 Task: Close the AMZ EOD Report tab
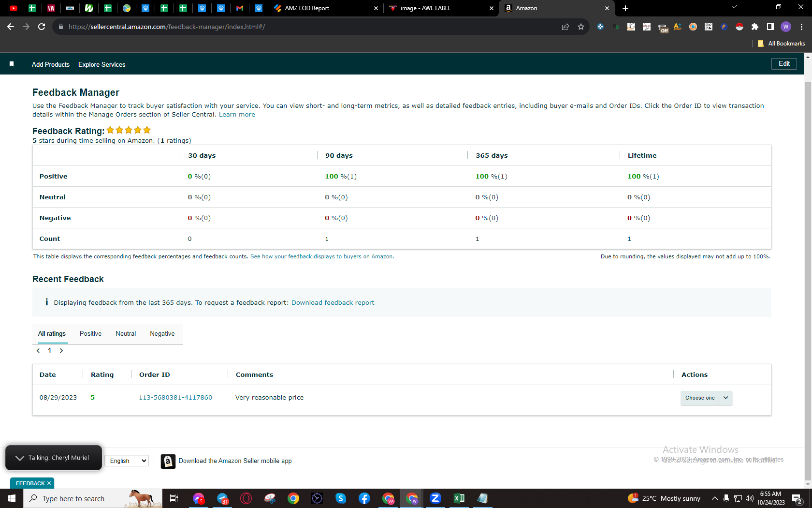[376, 8]
